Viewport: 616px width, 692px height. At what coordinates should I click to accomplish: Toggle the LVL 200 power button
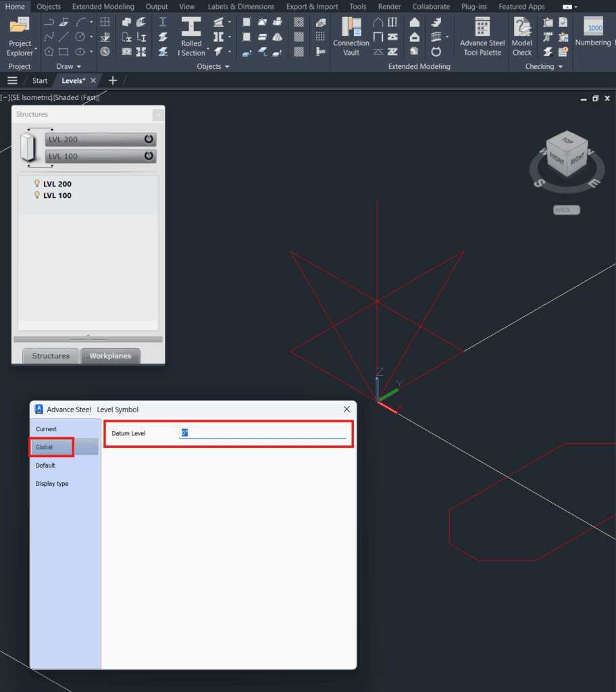(149, 139)
